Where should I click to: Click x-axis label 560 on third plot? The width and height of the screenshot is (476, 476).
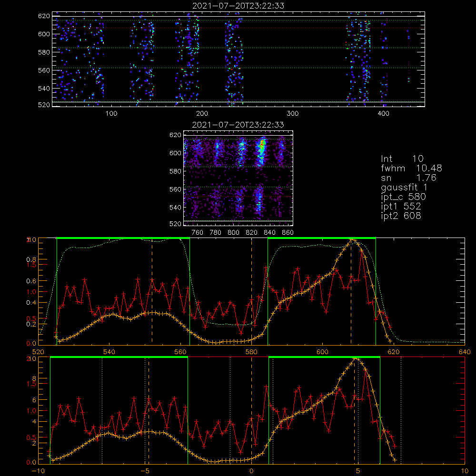pos(180,352)
